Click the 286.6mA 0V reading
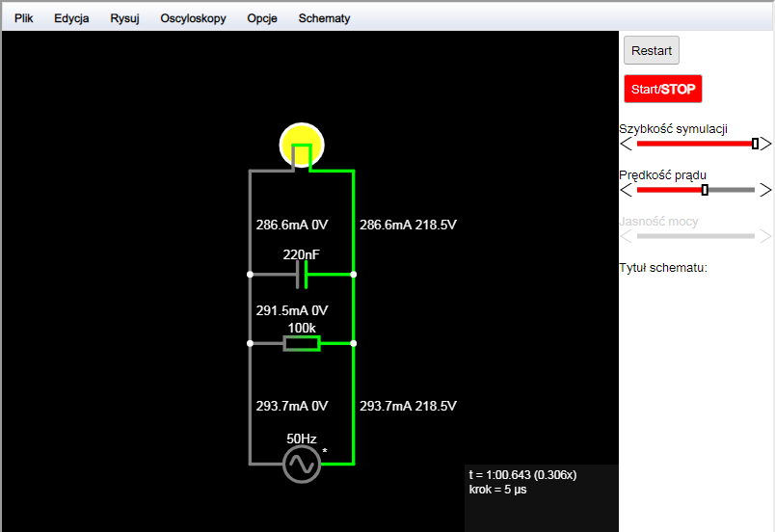The width and height of the screenshot is (775, 532). coord(292,225)
